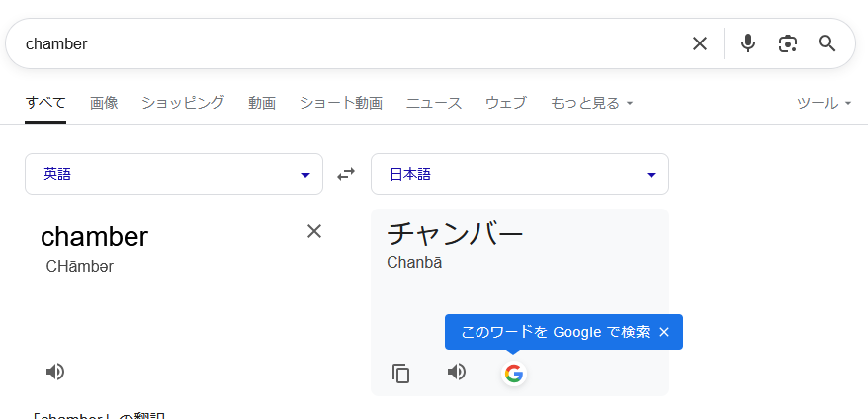Screen dimensions: 868x419
Task: Select the ニュース tab
Action: (x=434, y=103)
